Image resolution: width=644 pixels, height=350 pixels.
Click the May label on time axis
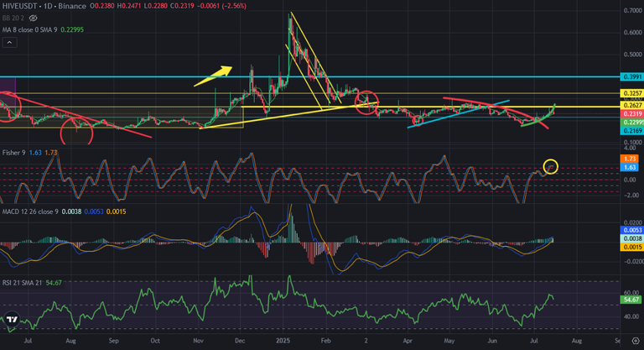(x=449, y=341)
